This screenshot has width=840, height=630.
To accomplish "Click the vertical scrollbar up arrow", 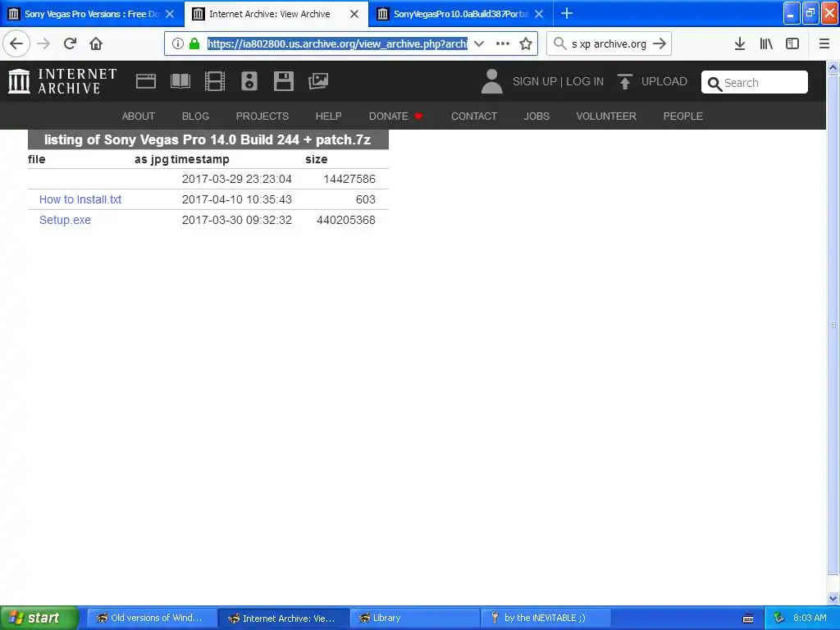I will coord(833,67).
